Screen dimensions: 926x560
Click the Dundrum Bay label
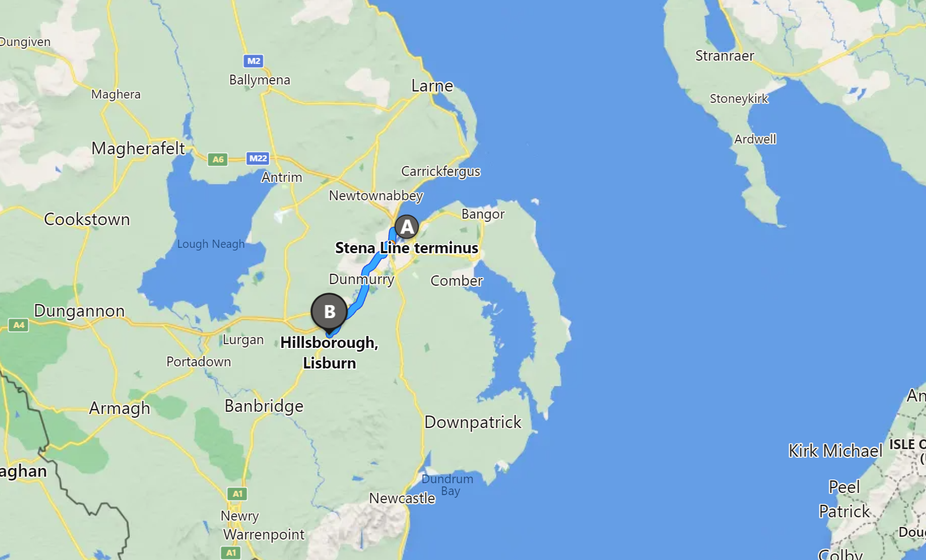click(x=448, y=485)
